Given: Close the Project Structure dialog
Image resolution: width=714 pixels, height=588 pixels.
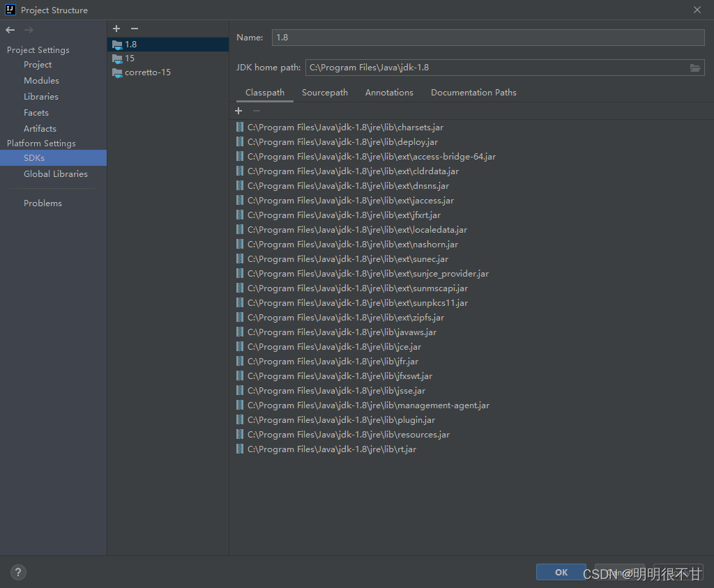Looking at the screenshot, I should click(x=697, y=10).
